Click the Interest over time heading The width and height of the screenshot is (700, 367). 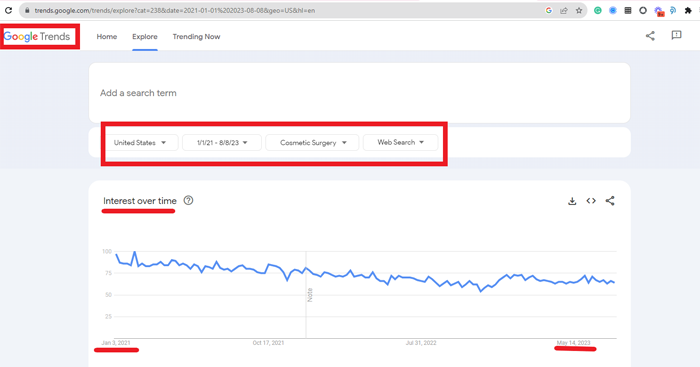point(140,201)
